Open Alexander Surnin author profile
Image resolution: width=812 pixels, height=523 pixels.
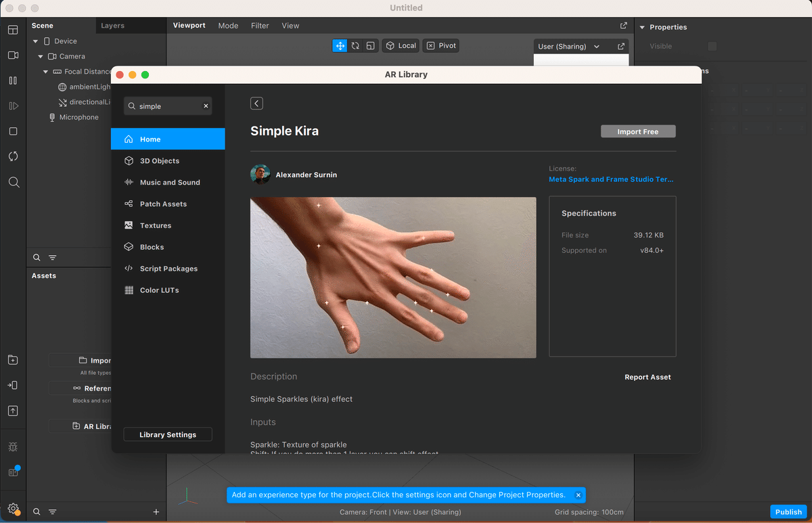coord(294,175)
